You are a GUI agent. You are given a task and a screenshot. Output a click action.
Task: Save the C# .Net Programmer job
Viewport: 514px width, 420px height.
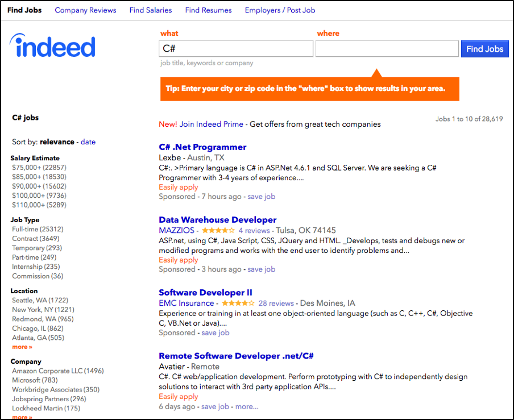coord(261,197)
